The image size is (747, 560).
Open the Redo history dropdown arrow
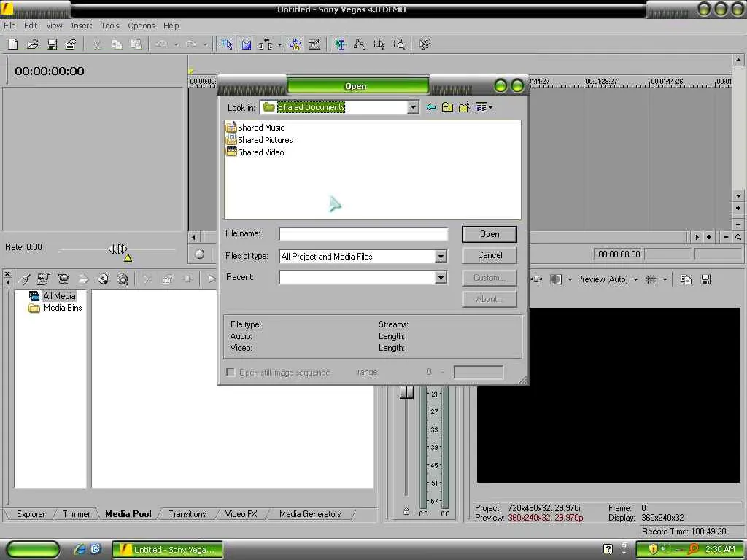(x=205, y=44)
